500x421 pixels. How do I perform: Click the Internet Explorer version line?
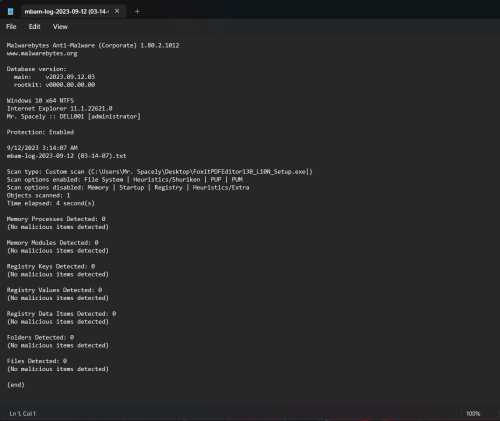tap(60, 109)
